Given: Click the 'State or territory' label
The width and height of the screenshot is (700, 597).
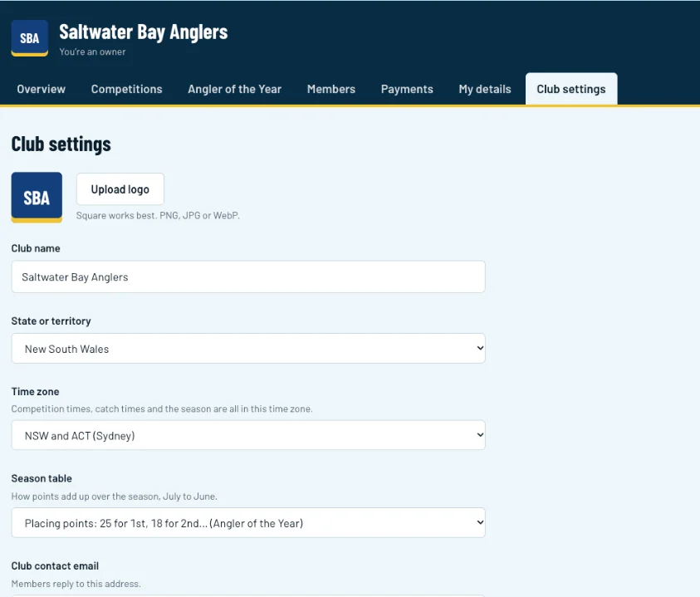Looking at the screenshot, I should (51, 321).
